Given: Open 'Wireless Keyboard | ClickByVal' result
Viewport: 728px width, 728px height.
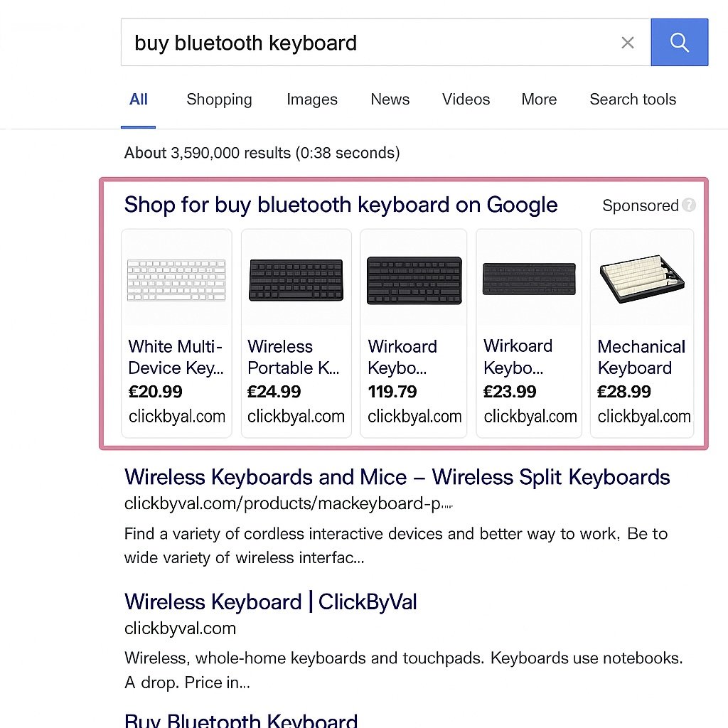Looking at the screenshot, I should pos(271,601).
